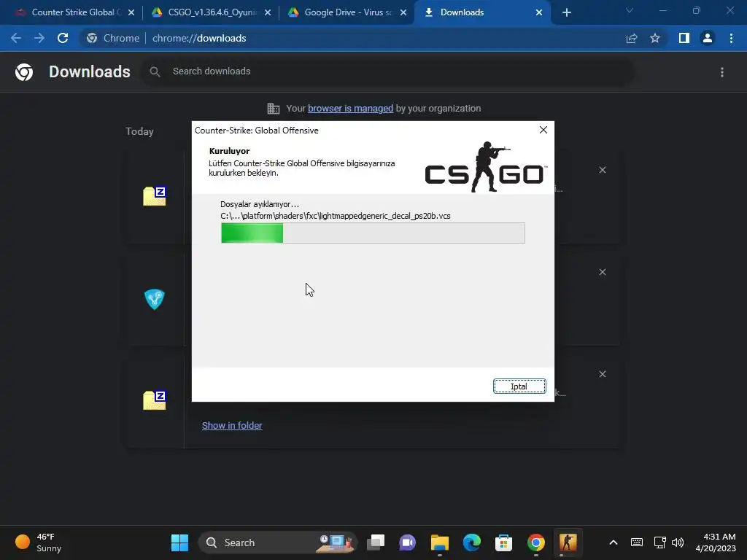This screenshot has height=560, width=747.
Task: Share this page icon
Action: coord(632,38)
